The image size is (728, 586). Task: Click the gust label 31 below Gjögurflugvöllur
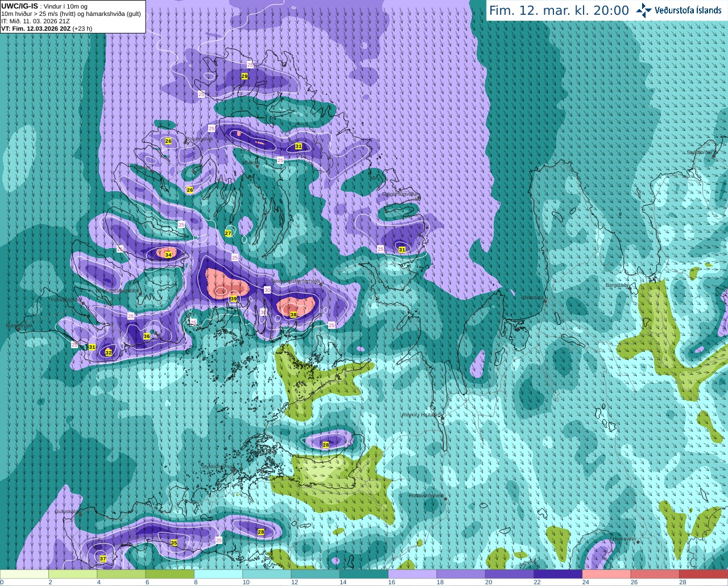coord(402,250)
